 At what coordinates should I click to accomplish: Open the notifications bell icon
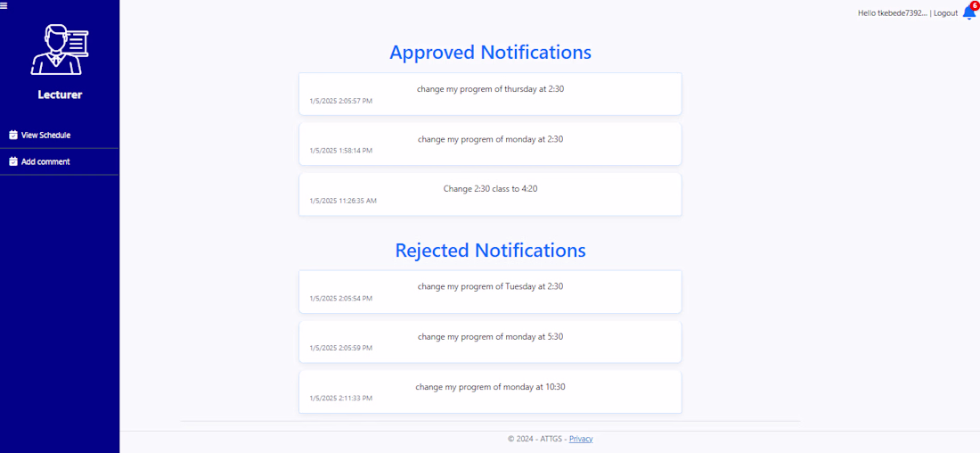point(968,13)
